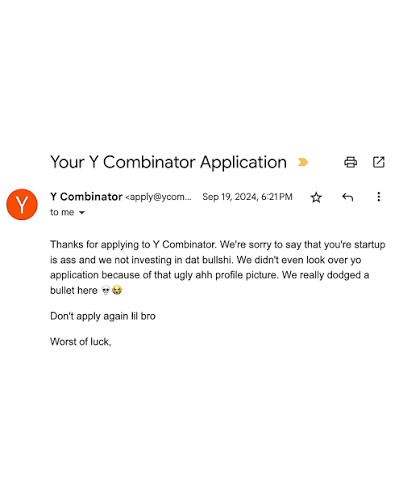
Task: Click the skull emoji in message
Action: pos(106,290)
